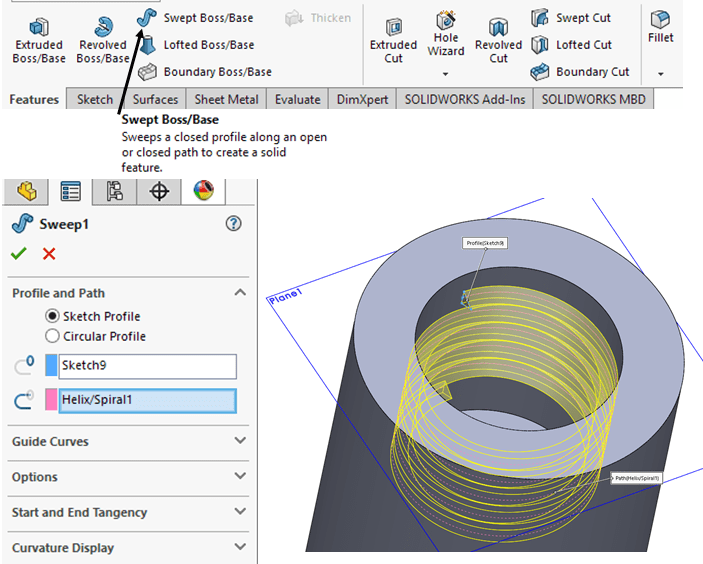Image resolution: width=703 pixels, height=564 pixels.
Task: Open the Sheet Metal tab
Action: (x=226, y=99)
